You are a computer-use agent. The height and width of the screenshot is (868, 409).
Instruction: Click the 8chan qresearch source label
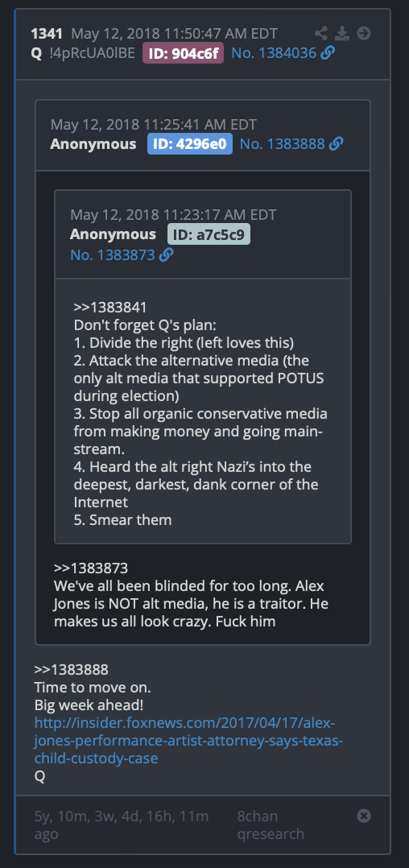(271, 825)
